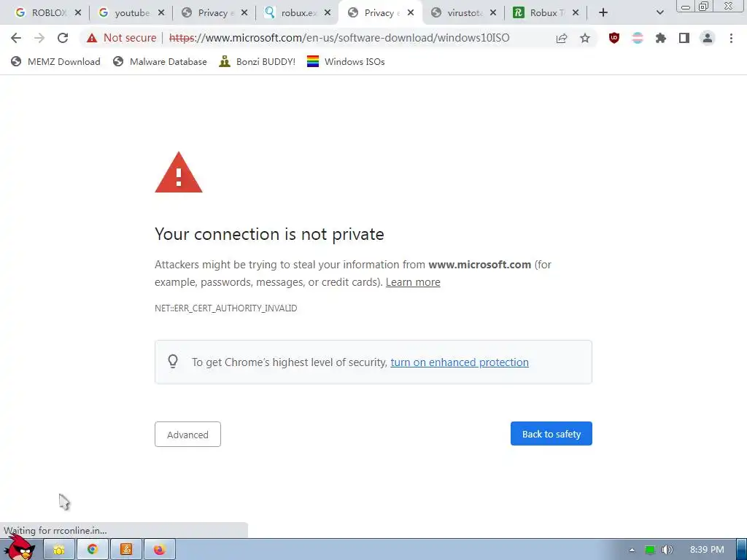
Task: Click the lightbulb icon in the tip box
Action: 173,362
